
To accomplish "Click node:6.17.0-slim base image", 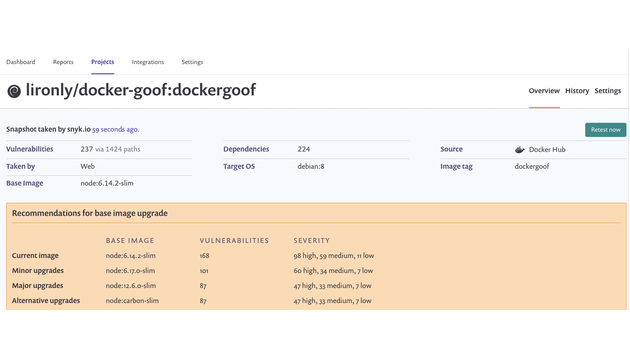I will pyautogui.click(x=130, y=271).
